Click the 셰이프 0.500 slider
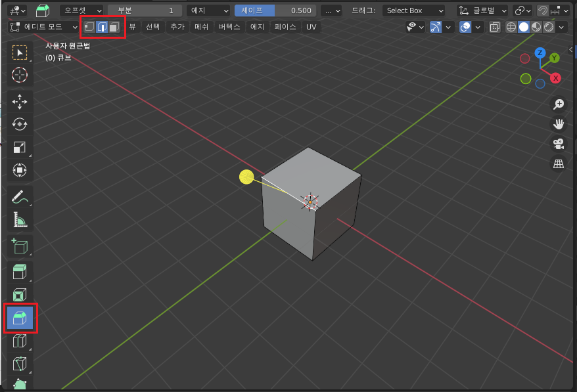 point(275,11)
